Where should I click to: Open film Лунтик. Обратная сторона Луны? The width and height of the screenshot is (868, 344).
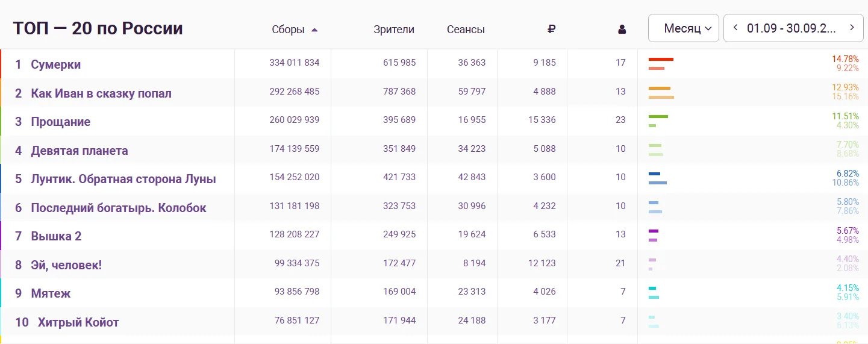pos(123,179)
